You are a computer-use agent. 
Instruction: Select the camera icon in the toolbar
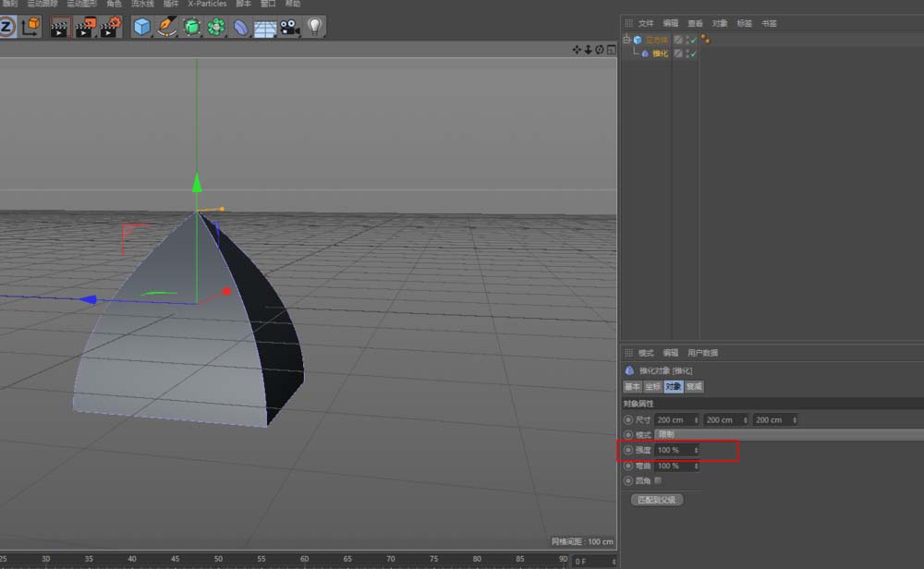point(289,27)
